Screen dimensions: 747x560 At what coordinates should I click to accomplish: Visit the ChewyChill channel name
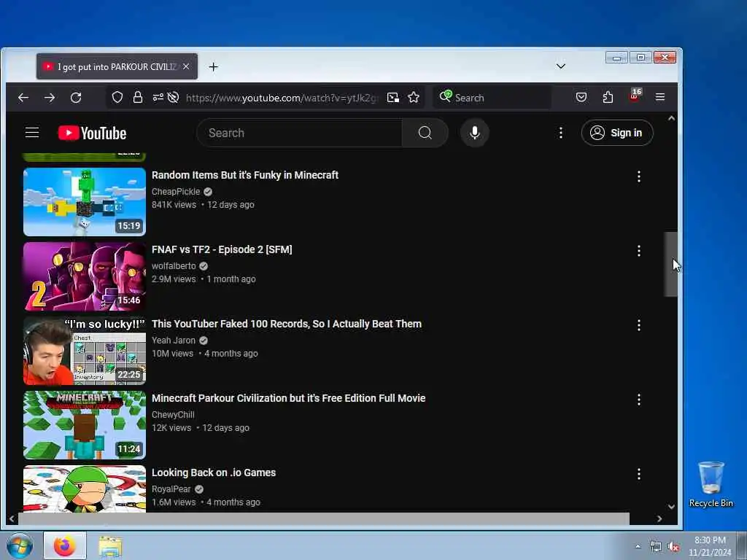click(x=173, y=414)
